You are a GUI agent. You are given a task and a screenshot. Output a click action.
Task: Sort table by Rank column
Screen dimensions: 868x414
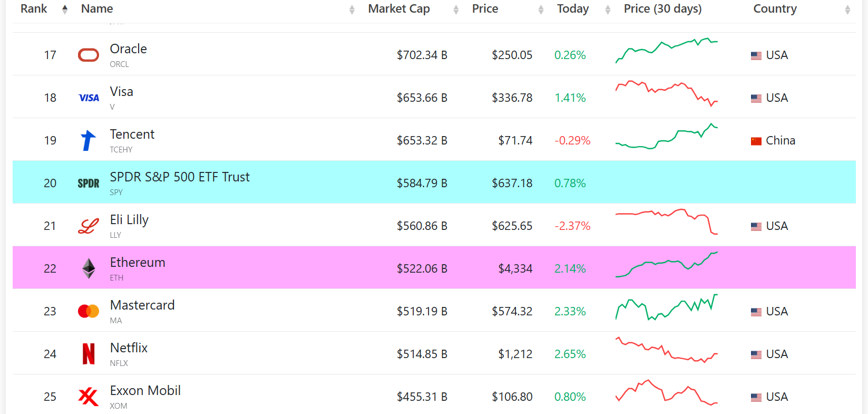(65, 9)
